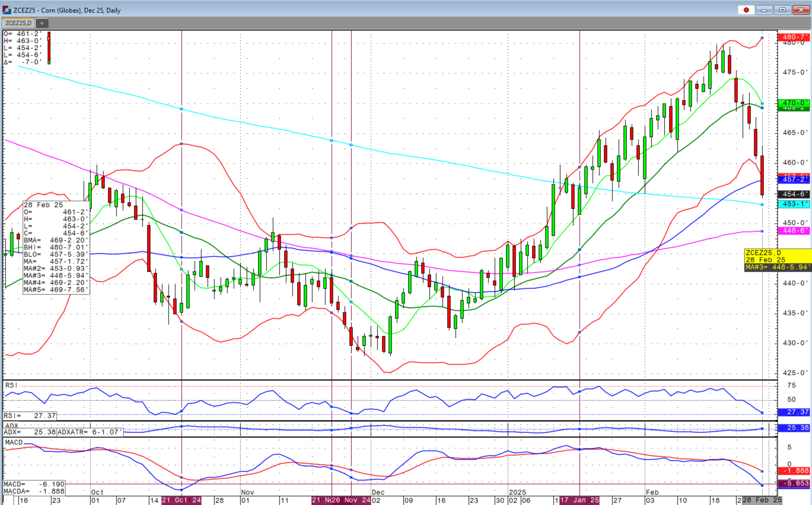Select the magenta 448-6 price label
The height and width of the screenshot is (505, 812).
tap(793, 231)
